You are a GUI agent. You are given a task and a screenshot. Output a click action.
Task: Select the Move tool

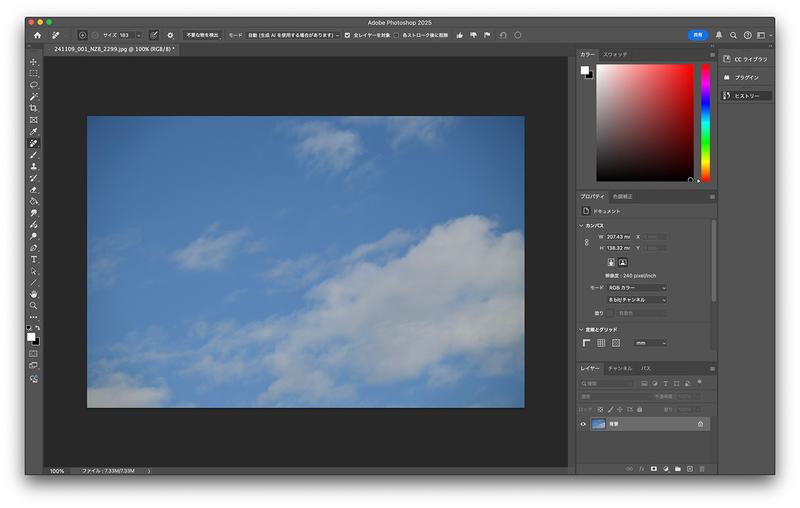coord(33,62)
